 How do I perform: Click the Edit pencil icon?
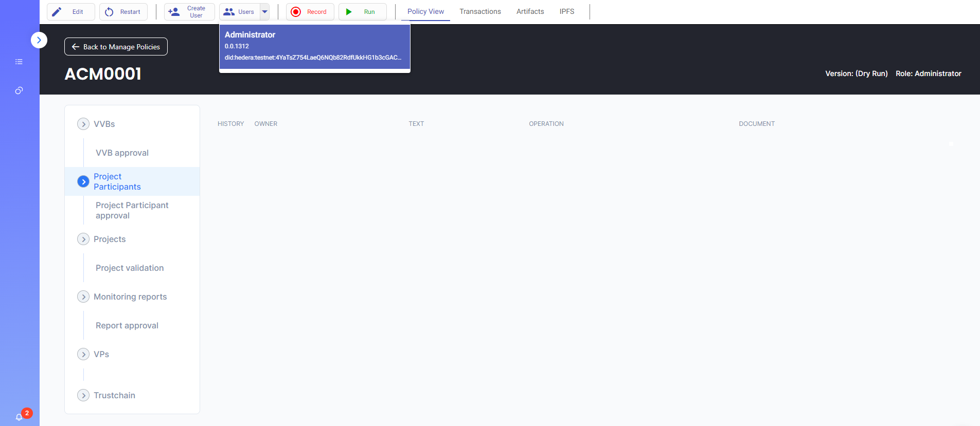57,12
